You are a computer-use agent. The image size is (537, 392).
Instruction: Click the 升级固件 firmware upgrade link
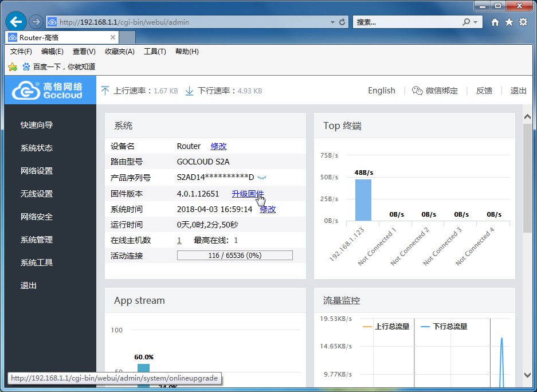[x=248, y=194]
